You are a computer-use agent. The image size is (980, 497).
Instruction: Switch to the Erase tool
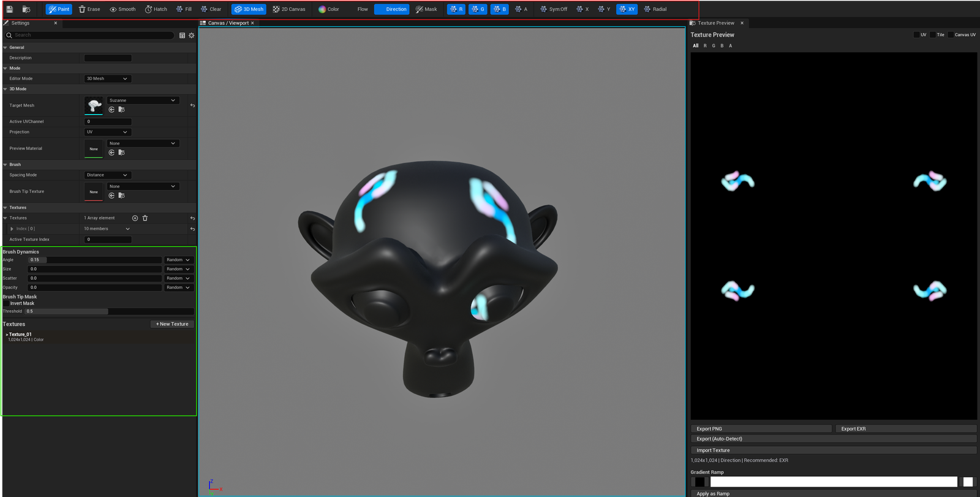(89, 9)
